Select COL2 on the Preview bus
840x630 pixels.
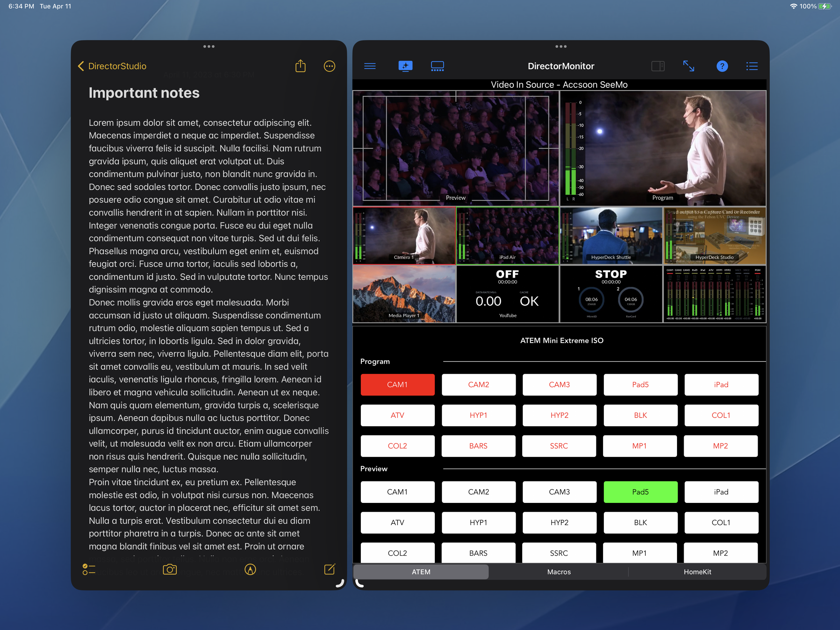tap(397, 552)
